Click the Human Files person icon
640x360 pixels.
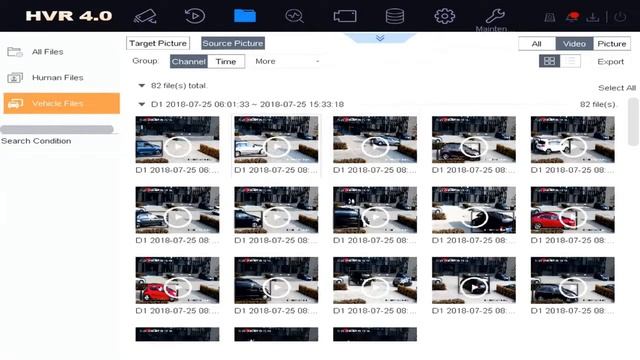coord(15,78)
